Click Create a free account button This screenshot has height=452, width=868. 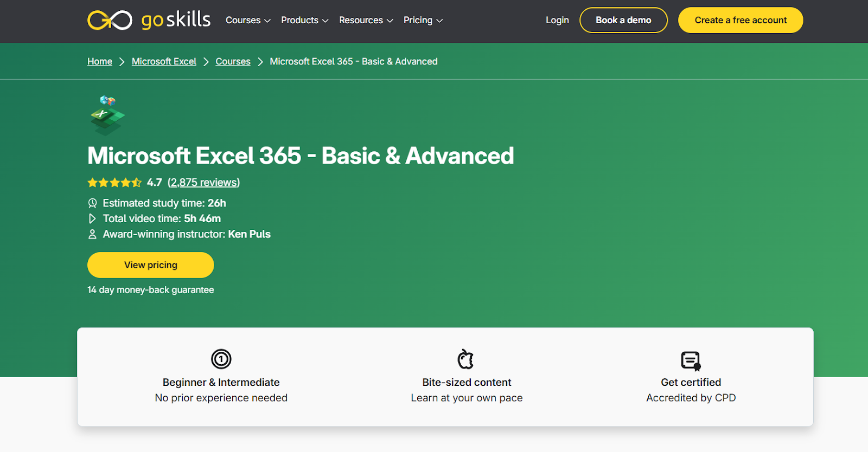(x=741, y=20)
